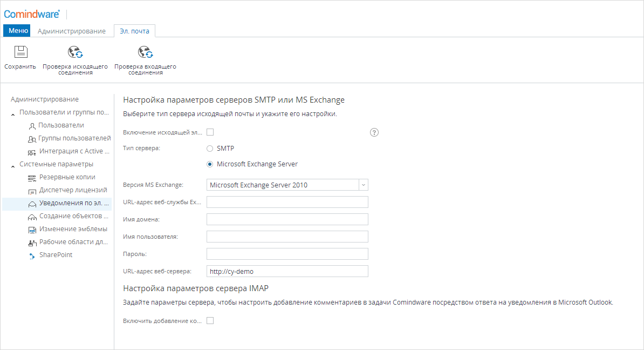Image resolution: width=644 pixels, height=350 pixels.
Task: Click the Exchange web service URL field
Action: [287, 202]
